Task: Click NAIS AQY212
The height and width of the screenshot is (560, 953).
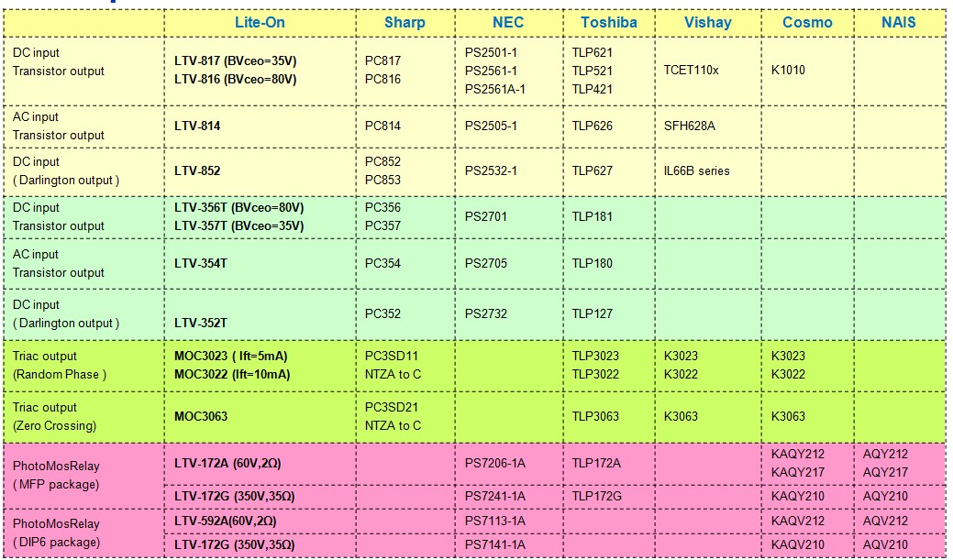Action: (x=885, y=454)
